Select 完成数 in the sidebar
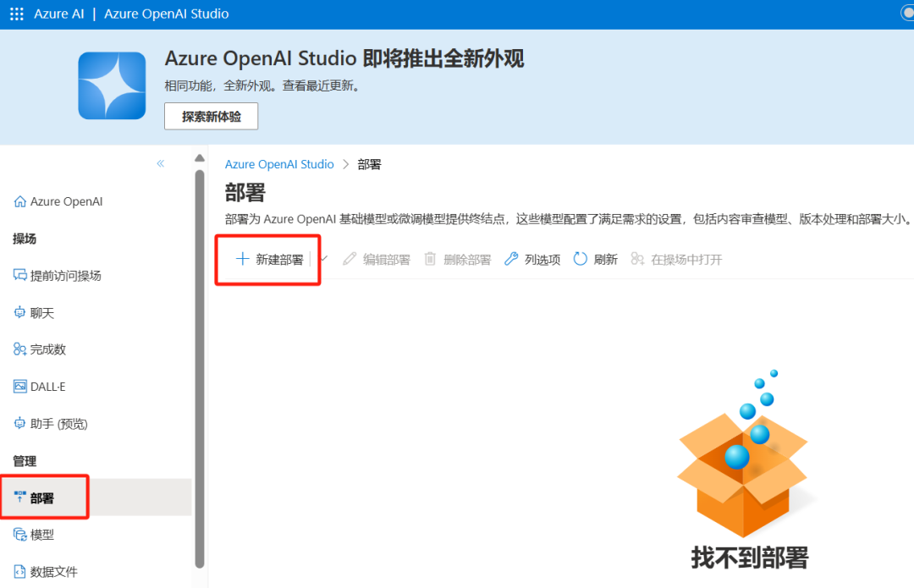914x588 pixels. (x=47, y=349)
